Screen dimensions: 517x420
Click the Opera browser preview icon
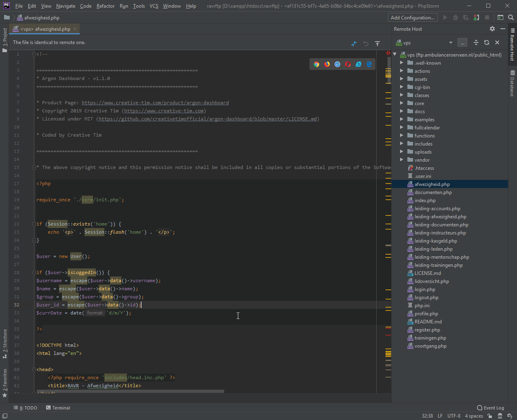point(348,64)
